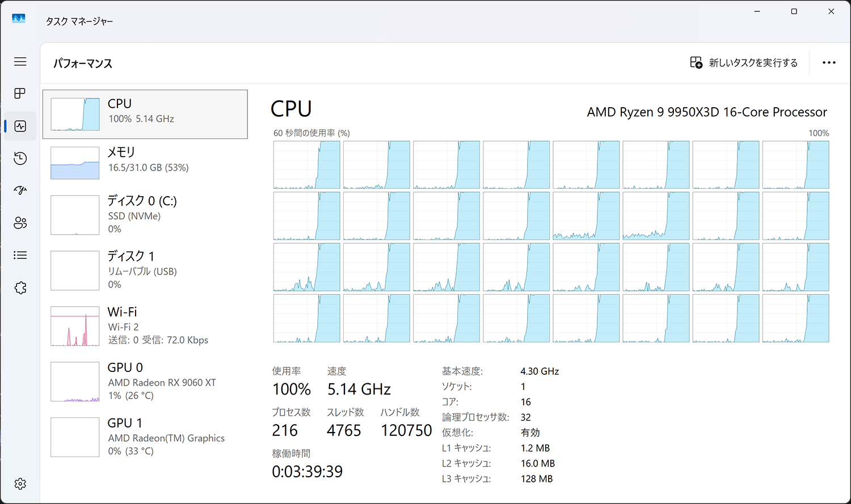The height and width of the screenshot is (504, 851).
Task: Select the Performance page icon
Action: 20,126
